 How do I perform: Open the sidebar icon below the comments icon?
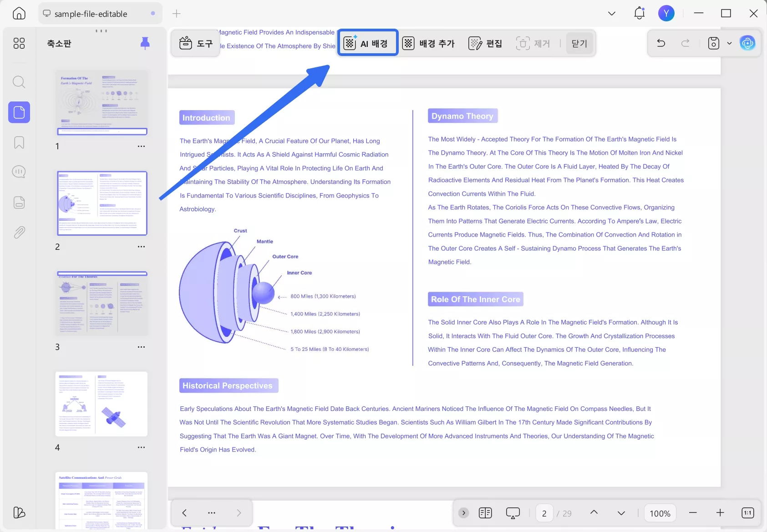[19, 203]
